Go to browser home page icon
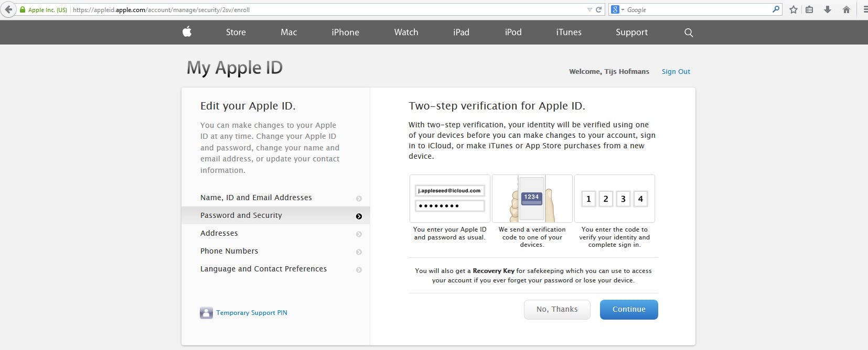Image resolution: width=868 pixels, height=350 pixels. pyautogui.click(x=846, y=9)
